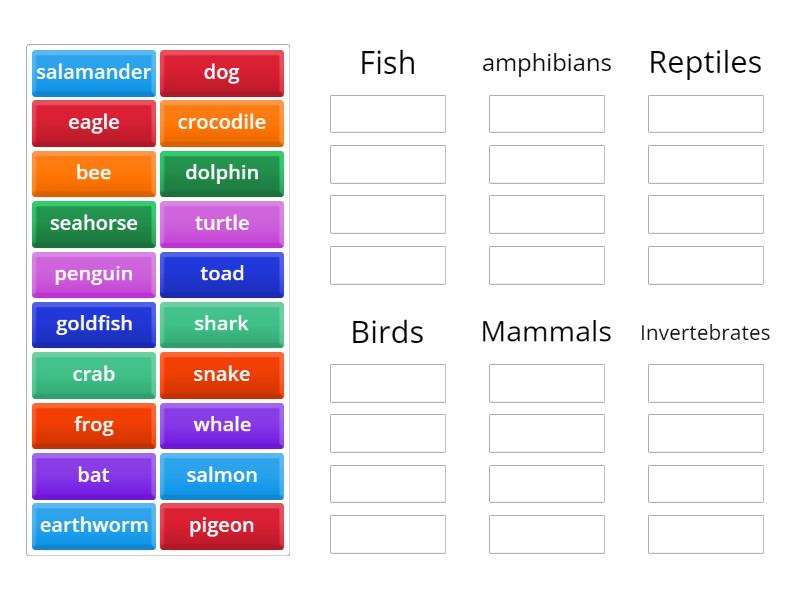Click the whale tile
The image size is (800, 600).
tap(222, 425)
